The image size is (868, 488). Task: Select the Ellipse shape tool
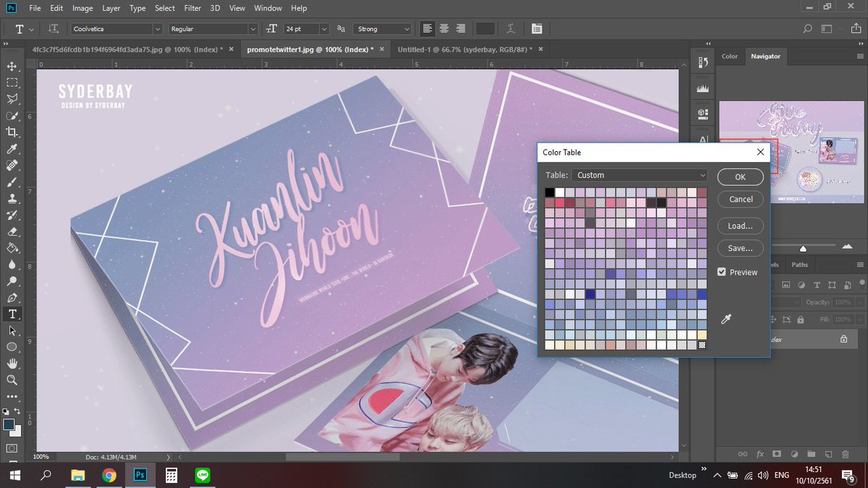12,347
